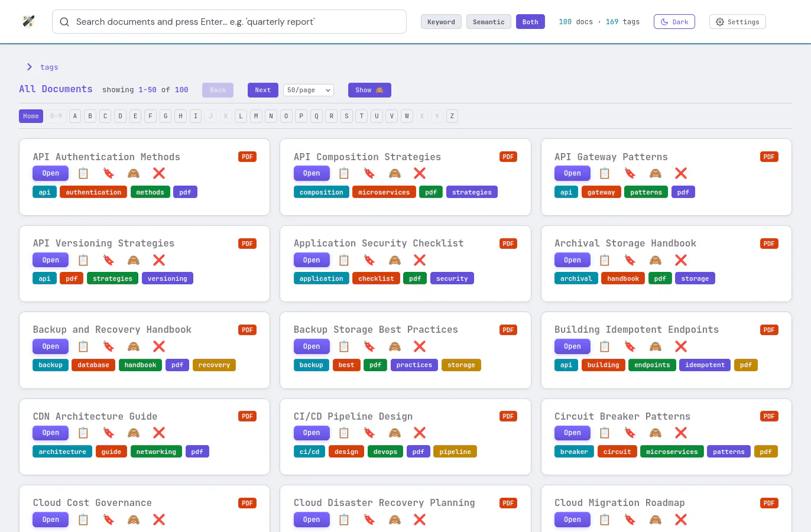Expand the tags section
The image size is (811, 532).
point(42,67)
